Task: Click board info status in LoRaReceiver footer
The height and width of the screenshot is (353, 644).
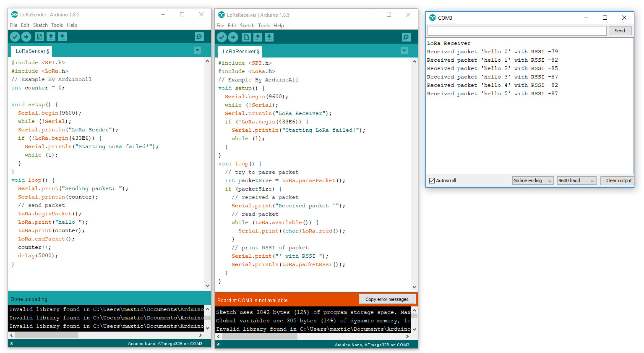Action: tap(372, 345)
